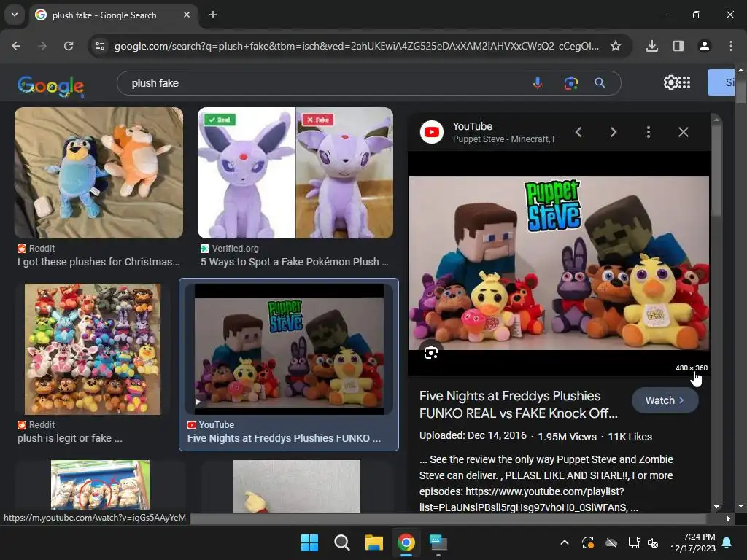Open 'plush is legit or fake' Reddit link
747x560 pixels.
(69, 438)
